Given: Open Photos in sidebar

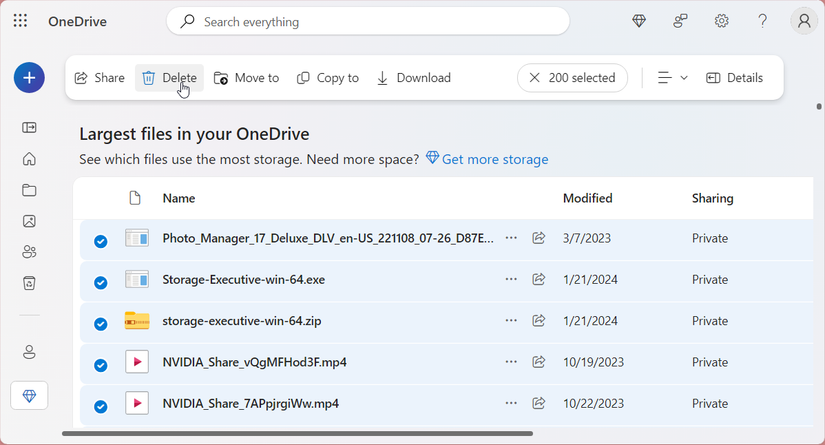Looking at the screenshot, I should pyautogui.click(x=29, y=221).
